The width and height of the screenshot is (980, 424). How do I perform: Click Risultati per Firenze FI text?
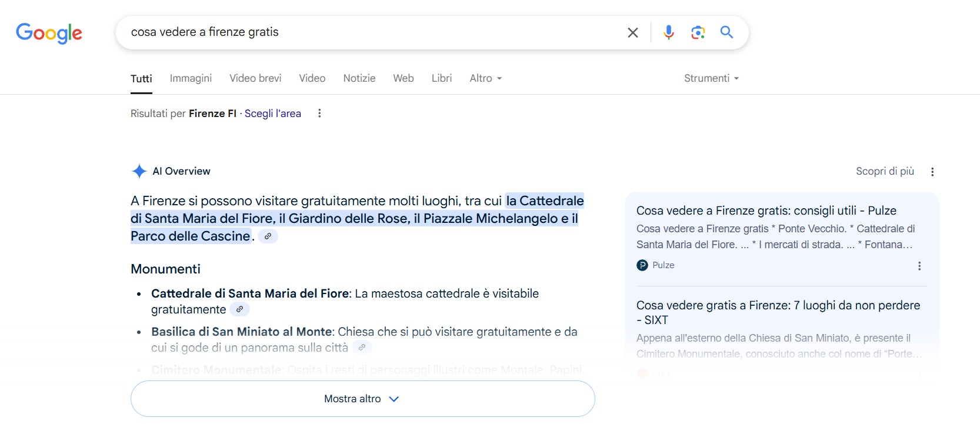click(x=184, y=113)
